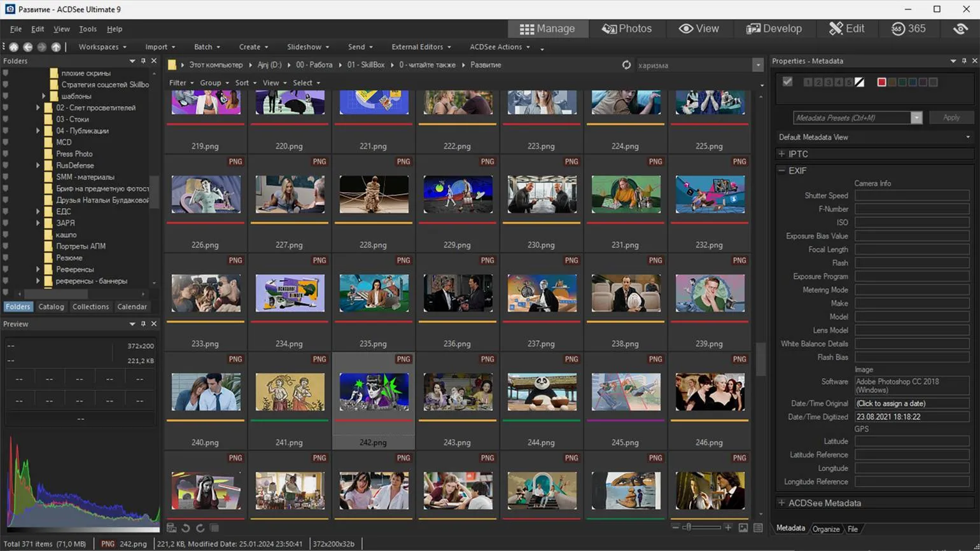Open the Catalog pane tab
980x551 pixels.
(51, 307)
